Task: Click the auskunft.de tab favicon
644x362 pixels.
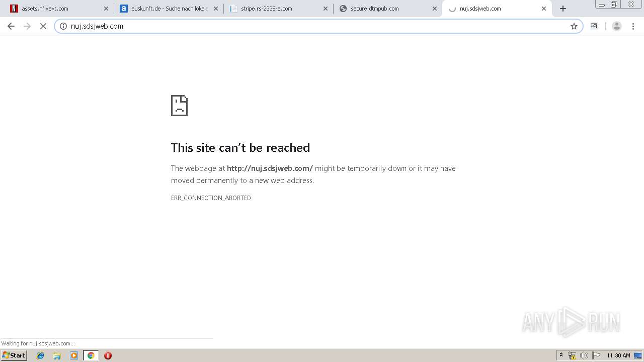Action: tap(124, 9)
